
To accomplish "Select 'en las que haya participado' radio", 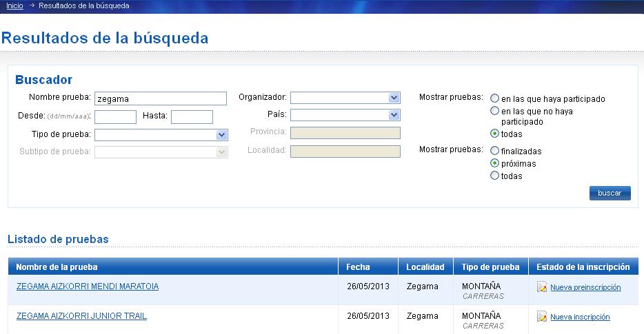I will click(x=494, y=98).
